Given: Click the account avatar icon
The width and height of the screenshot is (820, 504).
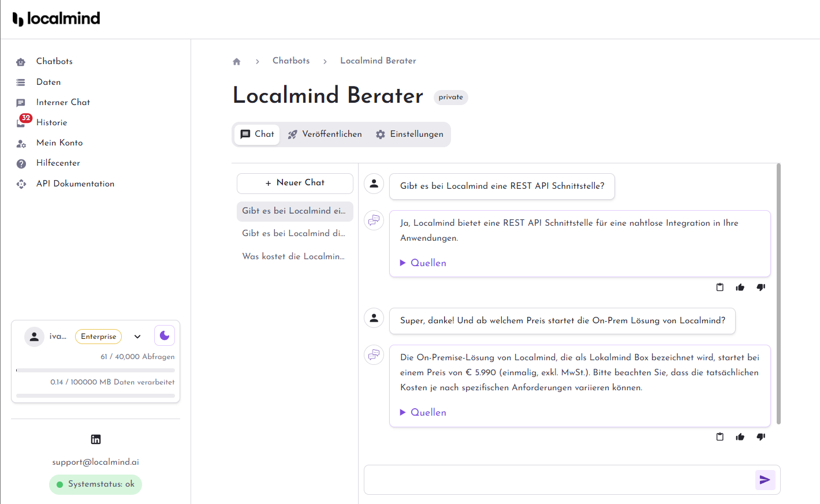Looking at the screenshot, I should (x=35, y=337).
